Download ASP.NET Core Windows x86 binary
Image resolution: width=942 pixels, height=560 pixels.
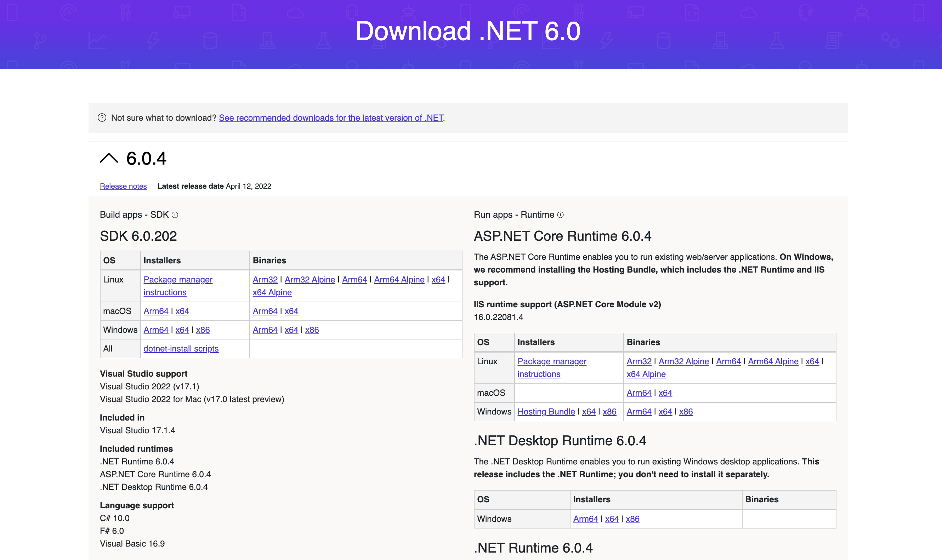[x=686, y=411]
